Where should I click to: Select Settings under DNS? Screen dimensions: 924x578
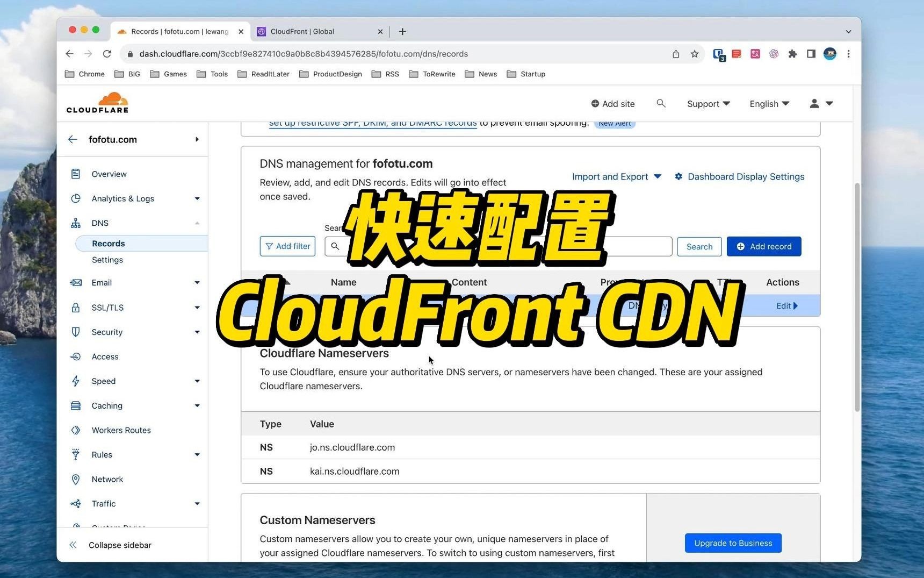click(x=107, y=260)
